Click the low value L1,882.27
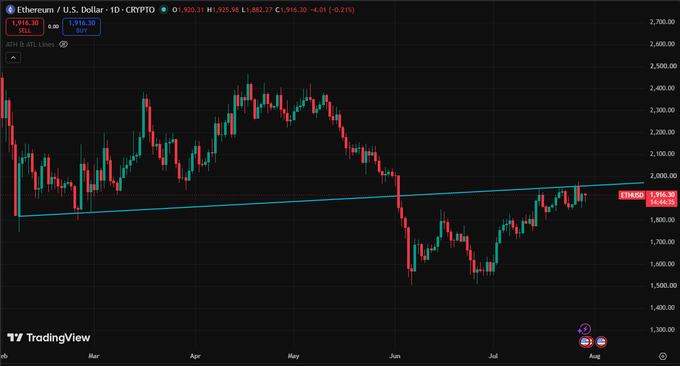Viewport: 680px width, 366px height. point(257,10)
